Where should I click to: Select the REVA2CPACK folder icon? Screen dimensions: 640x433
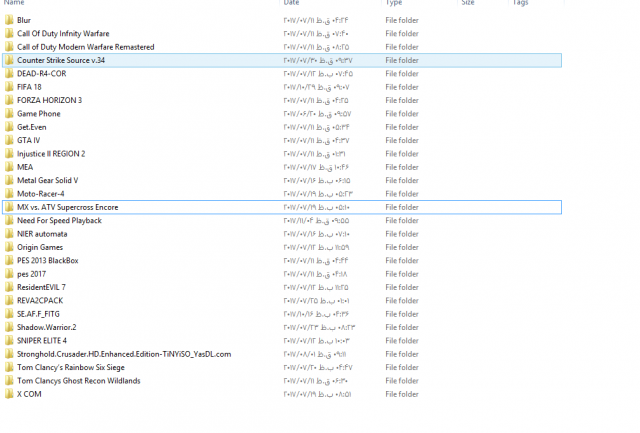click(x=9, y=300)
